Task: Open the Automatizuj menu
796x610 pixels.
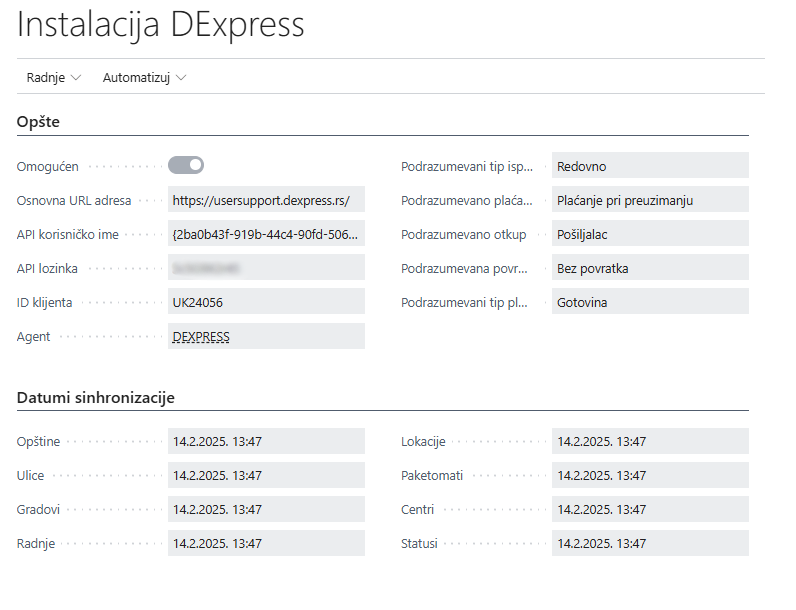Action: click(144, 77)
